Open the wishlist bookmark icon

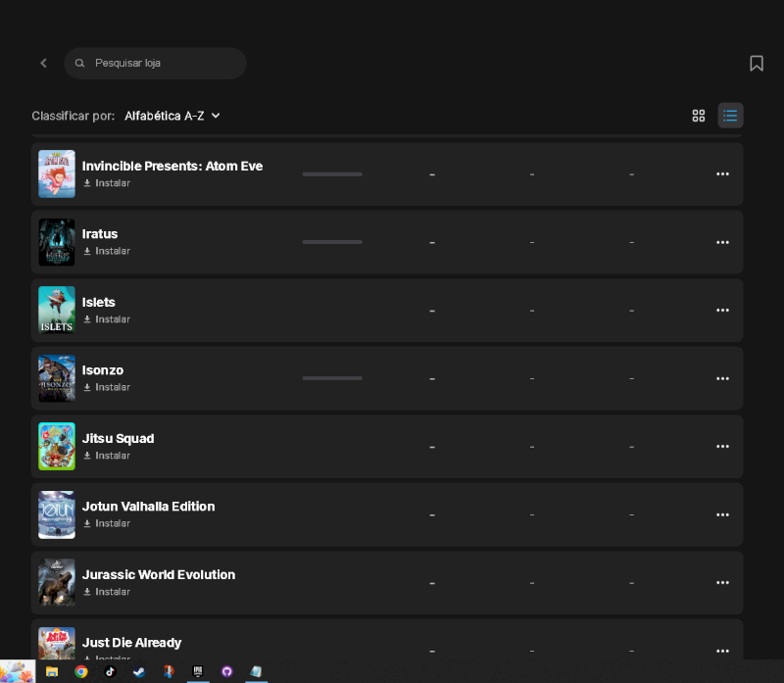point(756,63)
